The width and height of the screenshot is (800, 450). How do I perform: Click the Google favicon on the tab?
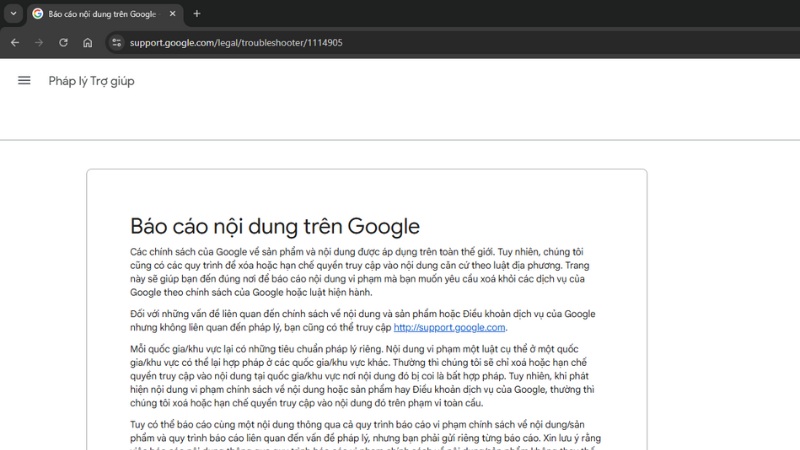pyautogui.click(x=38, y=14)
